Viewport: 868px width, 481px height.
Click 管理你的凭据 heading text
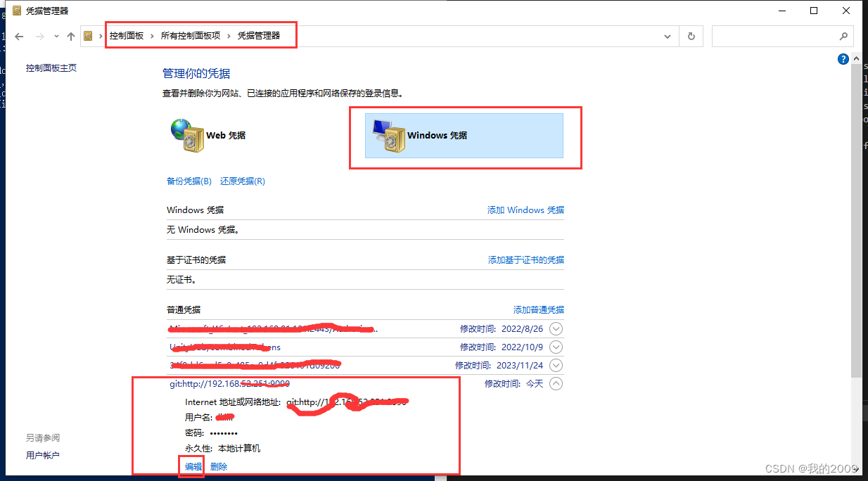pos(196,74)
